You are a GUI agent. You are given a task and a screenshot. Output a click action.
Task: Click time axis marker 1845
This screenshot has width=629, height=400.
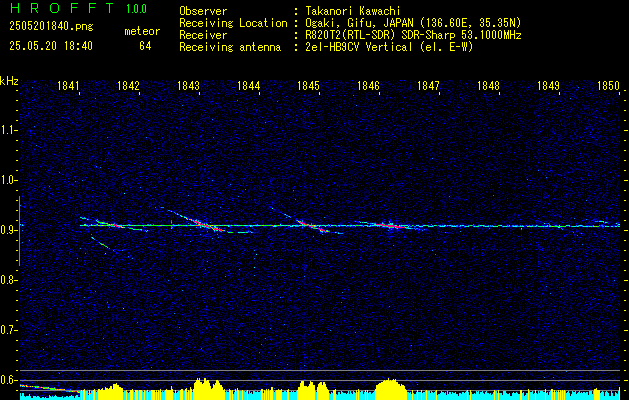click(x=308, y=85)
